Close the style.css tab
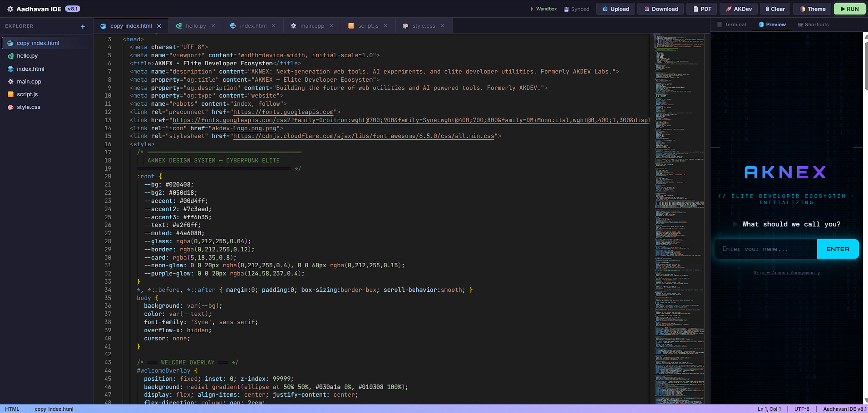The width and height of the screenshot is (868, 413). pos(442,26)
